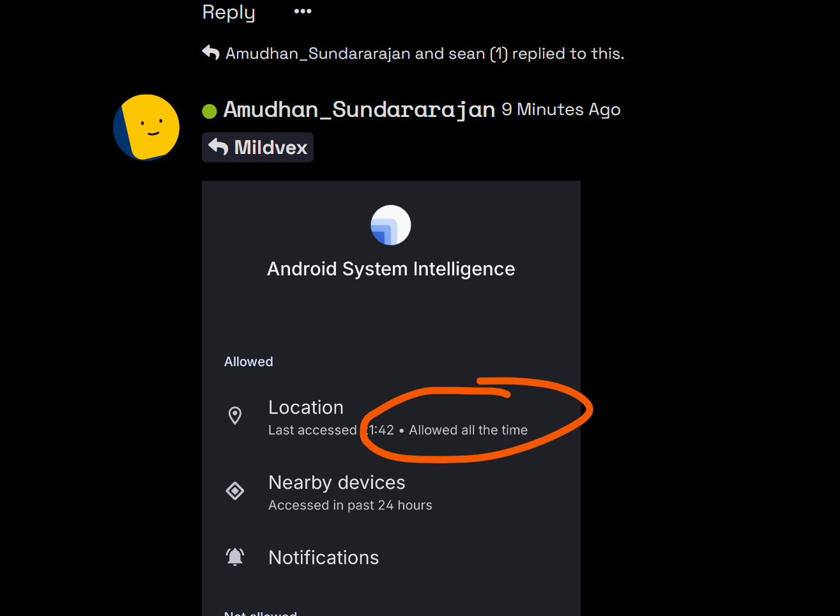Open the Amudhan_Sundararajan and sean replied link
The width and height of the screenshot is (840, 616).
(x=425, y=53)
